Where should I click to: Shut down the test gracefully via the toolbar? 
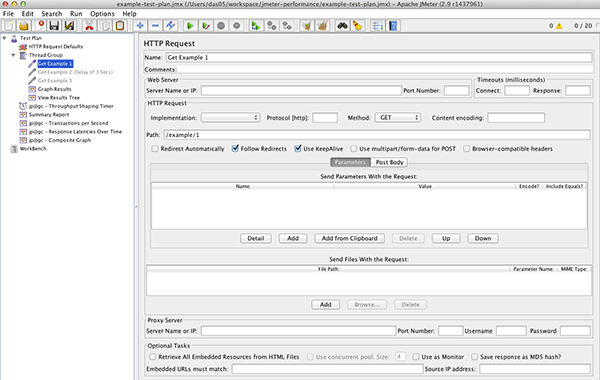tap(236, 26)
